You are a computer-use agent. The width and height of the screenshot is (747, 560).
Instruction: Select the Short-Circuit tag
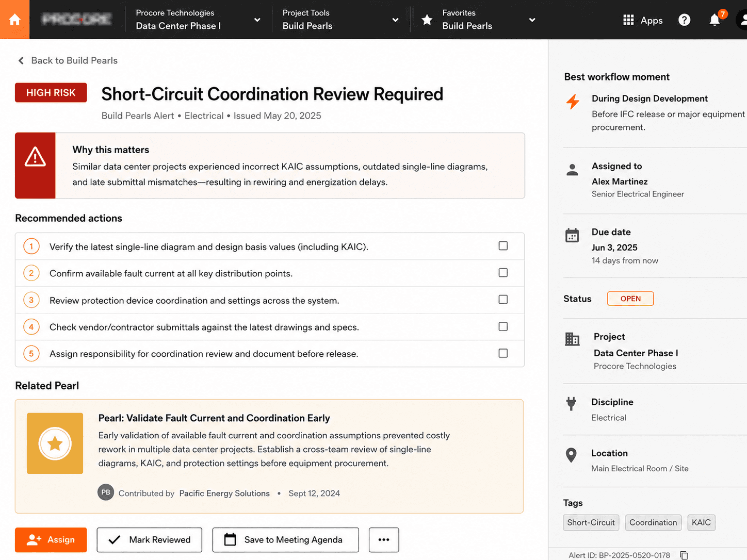(591, 522)
